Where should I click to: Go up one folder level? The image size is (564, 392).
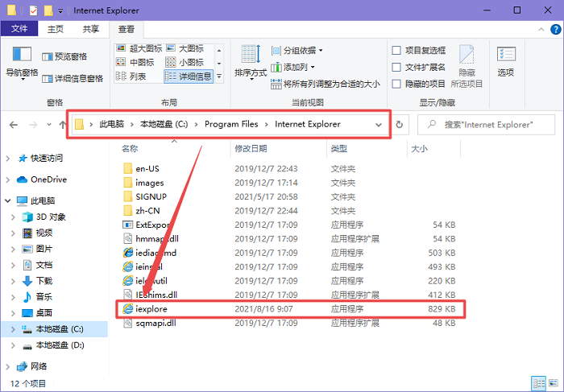tap(63, 125)
